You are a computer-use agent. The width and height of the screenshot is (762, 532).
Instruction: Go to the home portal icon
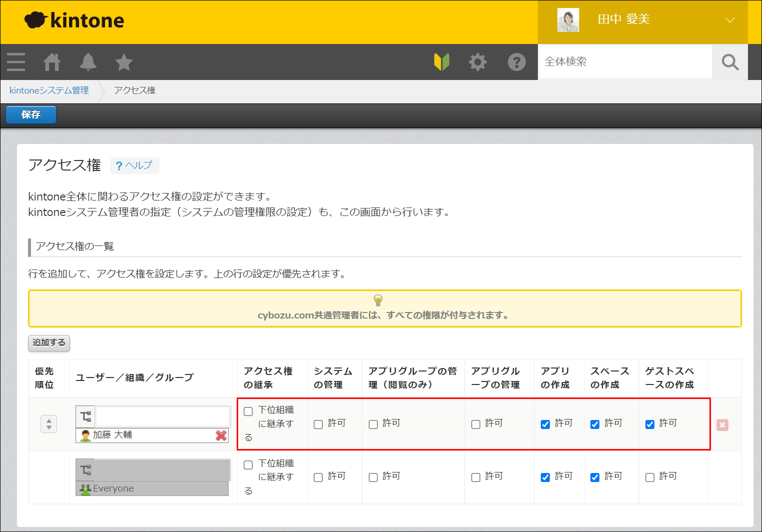coord(52,62)
